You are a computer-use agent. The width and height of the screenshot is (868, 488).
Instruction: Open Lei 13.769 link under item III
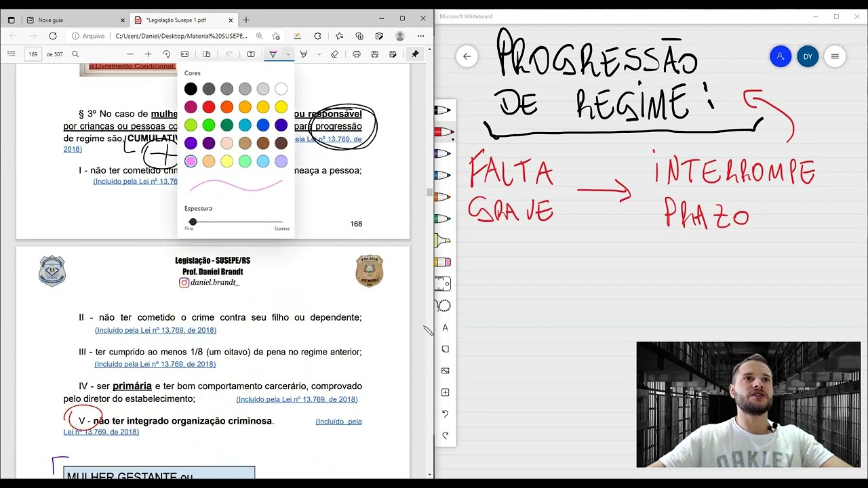coord(155,364)
